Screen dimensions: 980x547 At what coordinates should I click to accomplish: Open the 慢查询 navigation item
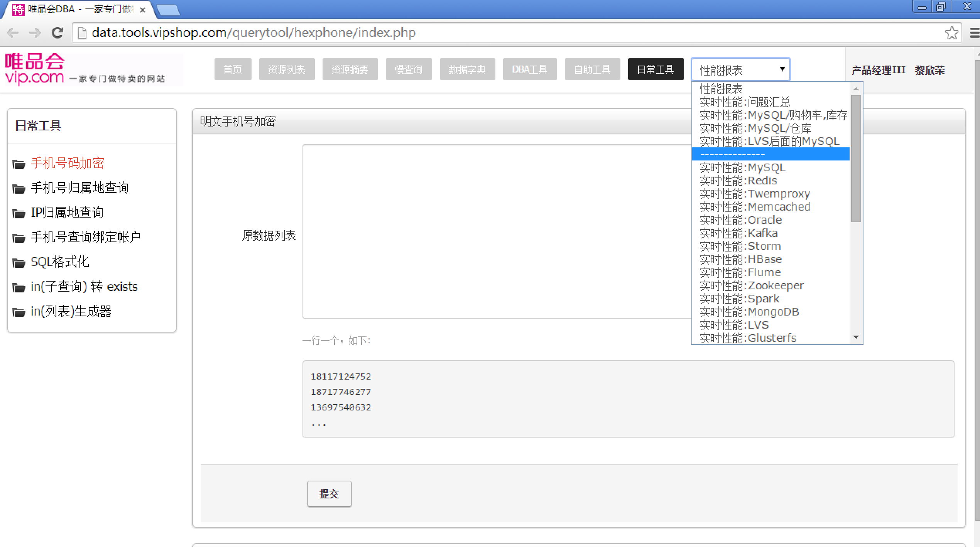click(409, 69)
